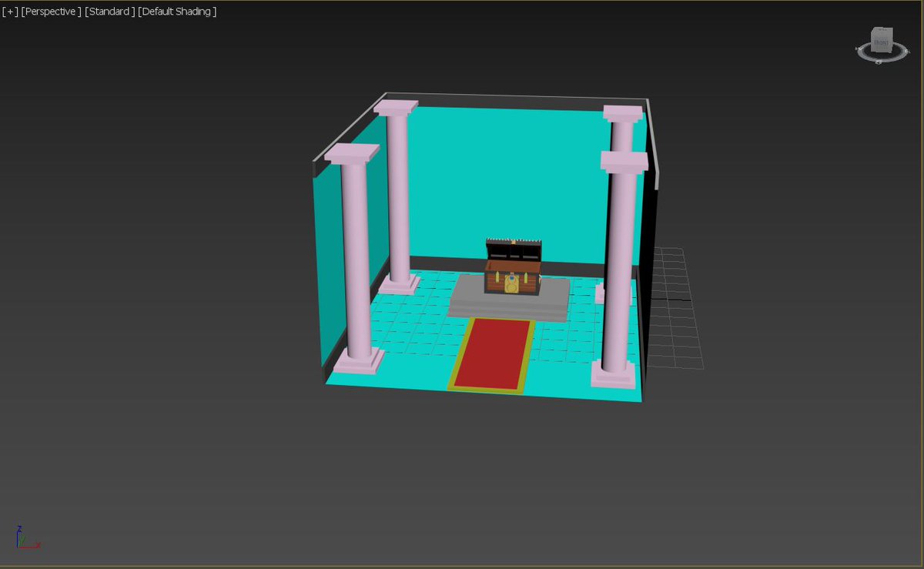Select the teal left side wall
Viewport: 924px width, 569px height.
330,262
